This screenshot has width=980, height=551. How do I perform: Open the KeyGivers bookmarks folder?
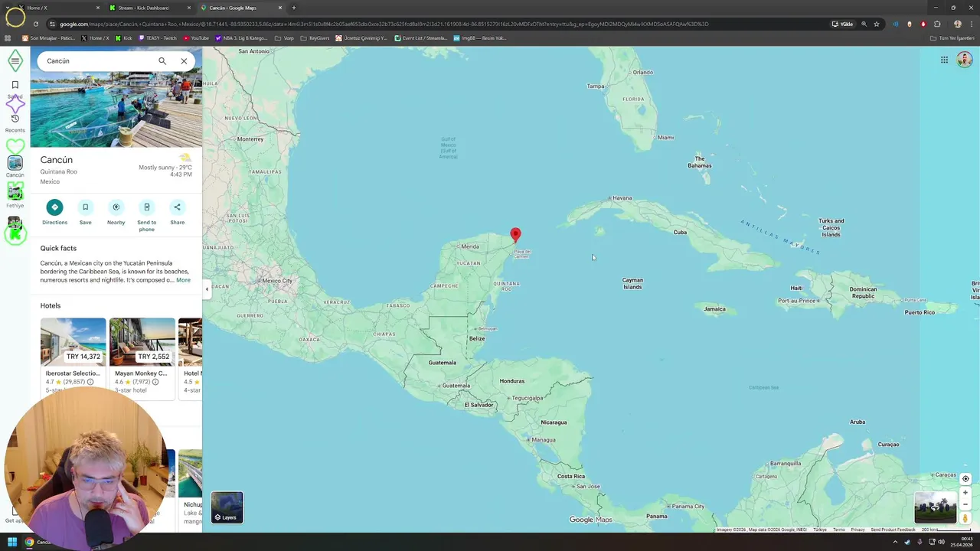pos(315,37)
